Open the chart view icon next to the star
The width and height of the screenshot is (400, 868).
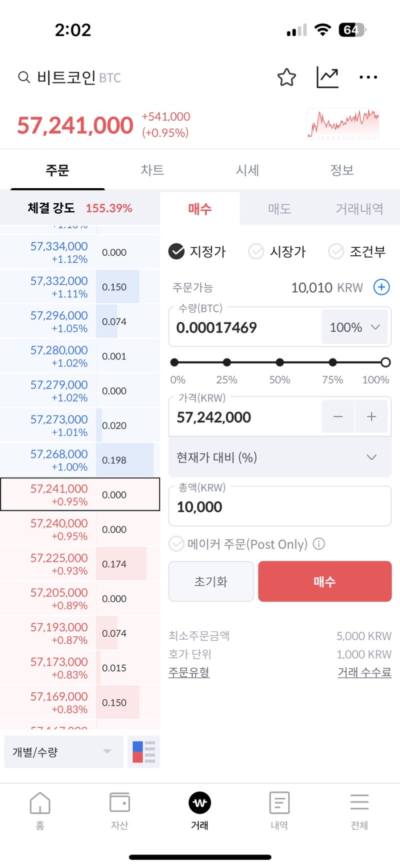pos(327,77)
